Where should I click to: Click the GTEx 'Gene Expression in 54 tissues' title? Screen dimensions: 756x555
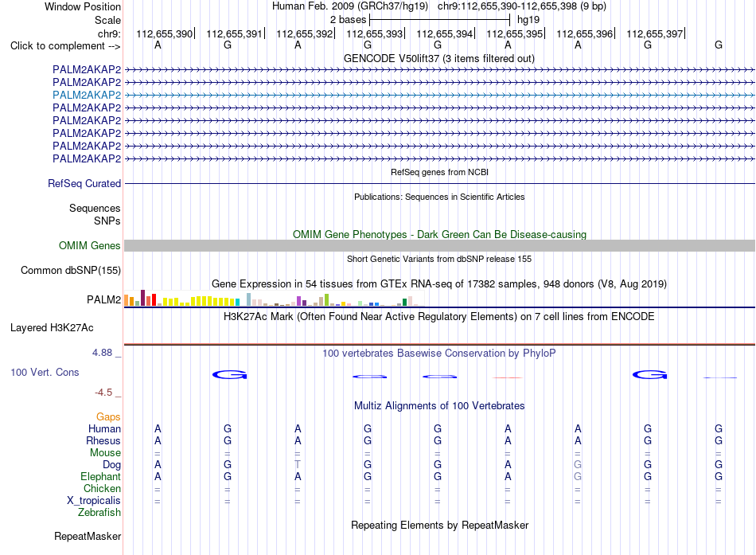coord(439,283)
